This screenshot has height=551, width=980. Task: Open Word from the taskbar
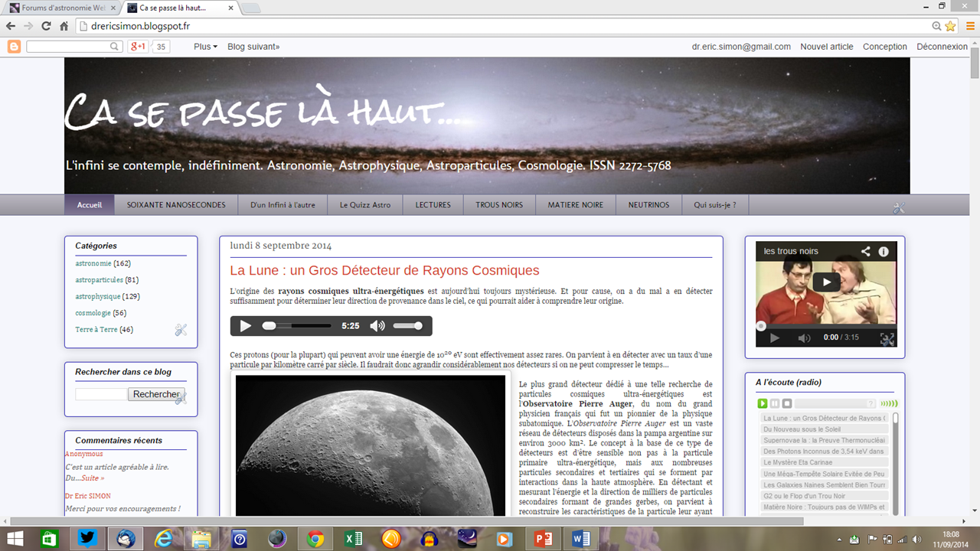pos(582,539)
